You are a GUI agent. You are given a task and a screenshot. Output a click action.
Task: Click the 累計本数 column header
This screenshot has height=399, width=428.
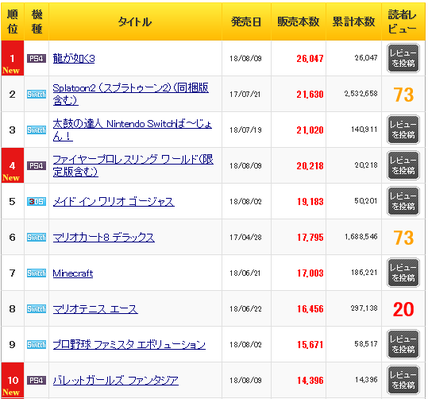[x=354, y=22]
